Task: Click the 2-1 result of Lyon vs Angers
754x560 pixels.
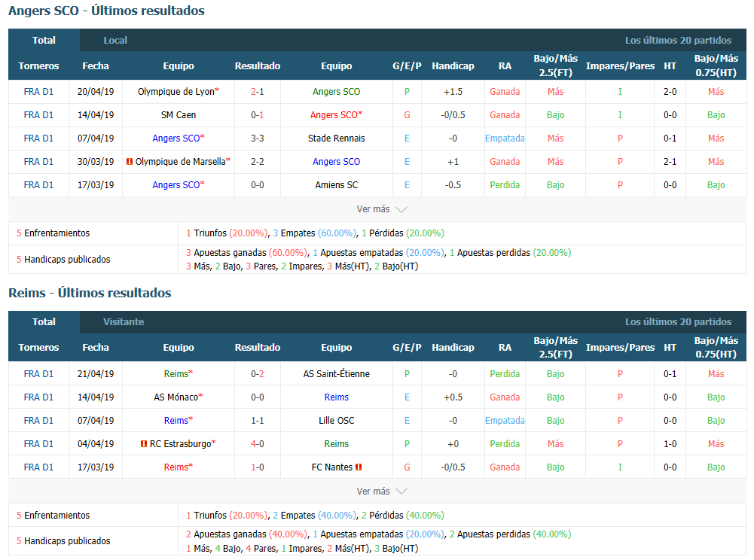Action: [x=258, y=91]
